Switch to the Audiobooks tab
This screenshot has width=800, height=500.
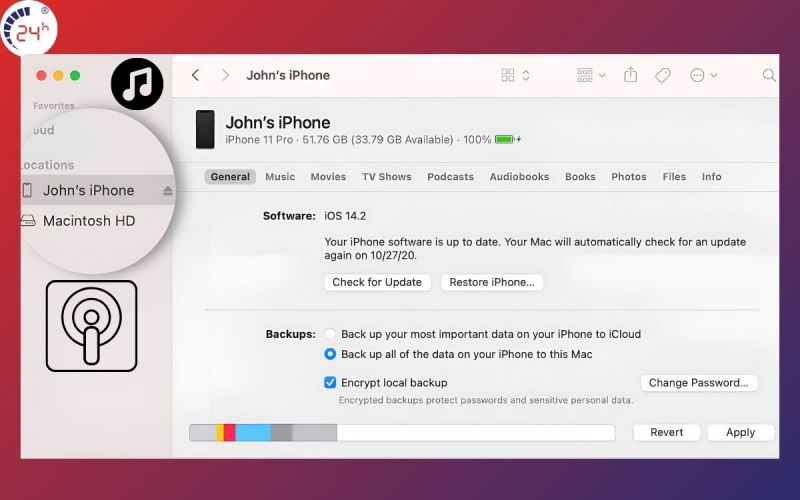pos(519,177)
